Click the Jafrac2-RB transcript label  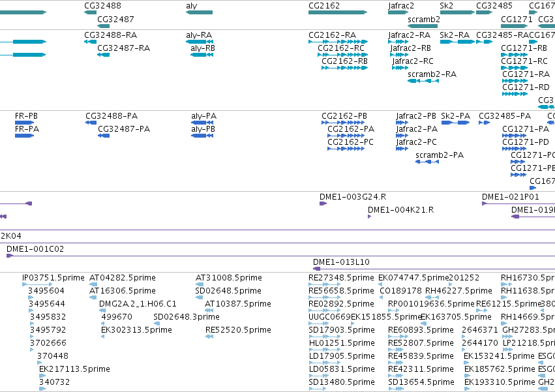point(411,48)
